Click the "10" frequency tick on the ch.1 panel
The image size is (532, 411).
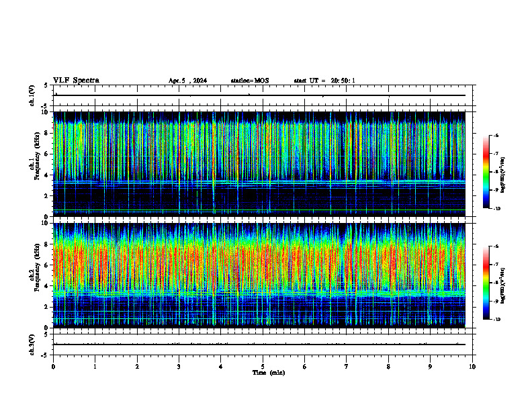tap(45, 112)
